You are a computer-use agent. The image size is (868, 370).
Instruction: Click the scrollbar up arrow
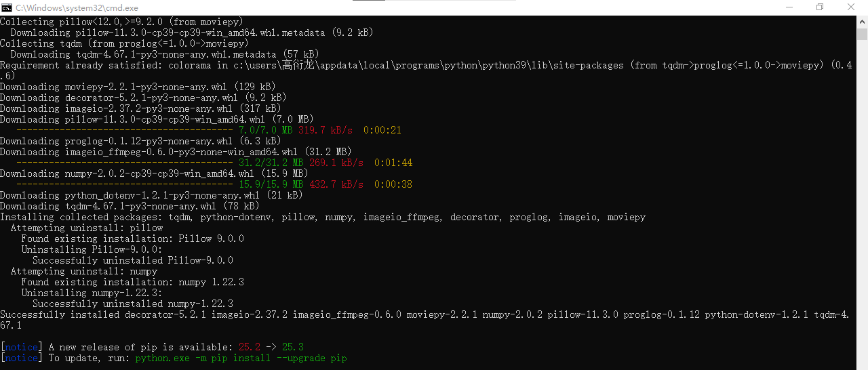click(862, 22)
